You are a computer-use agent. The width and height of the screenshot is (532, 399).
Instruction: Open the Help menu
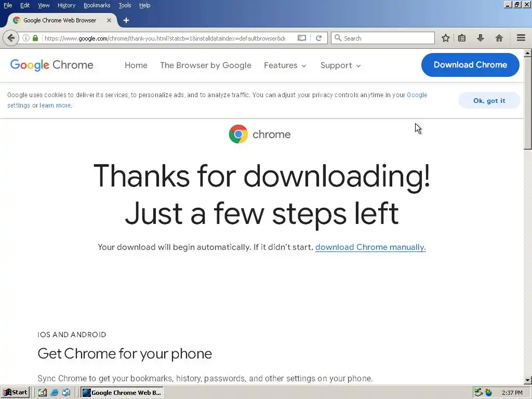tap(144, 5)
